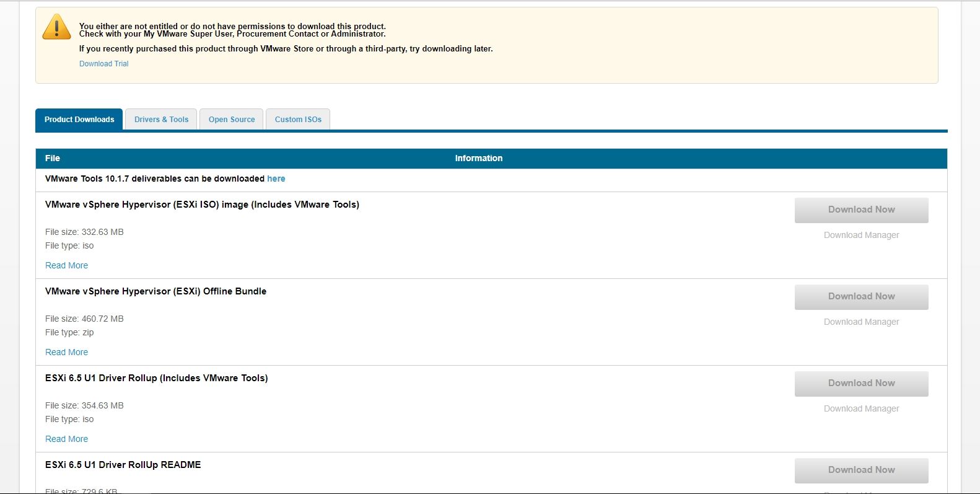Open the Download Trial link
Image resolution: width=980 pixels, height=494 pixels.
click(103, 64)
